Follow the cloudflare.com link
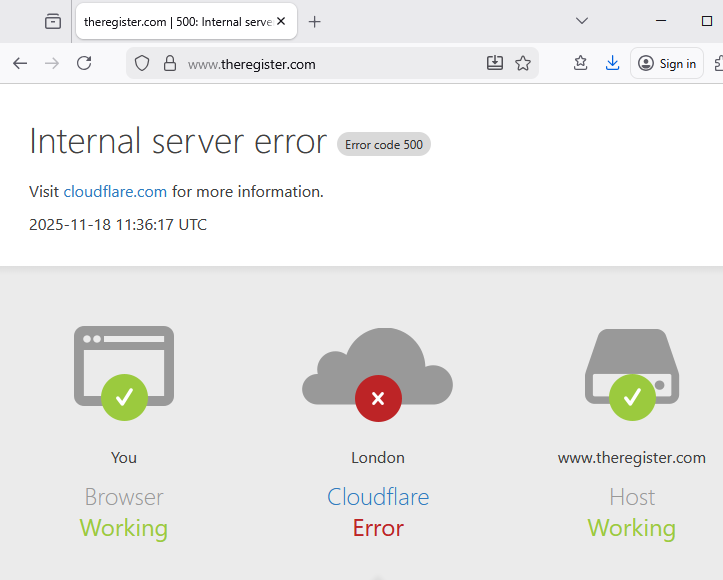Screen dimensions: 723x580 click(x=115, y=191)
